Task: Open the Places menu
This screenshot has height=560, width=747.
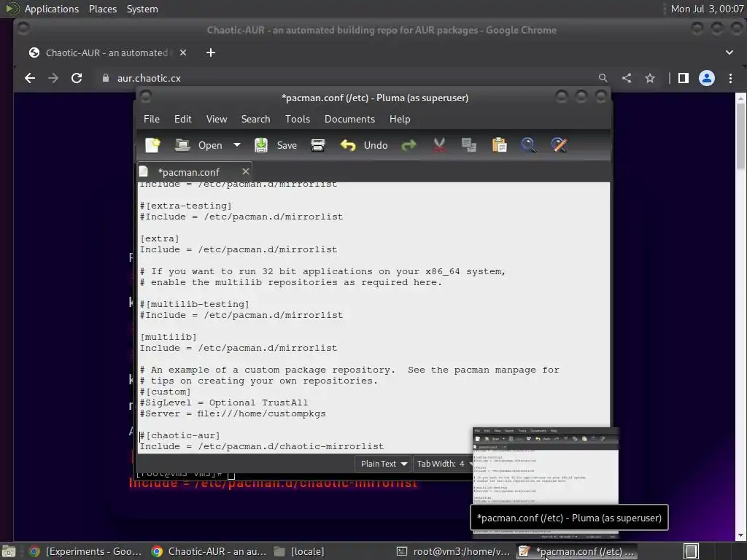Action: [102, 9]
